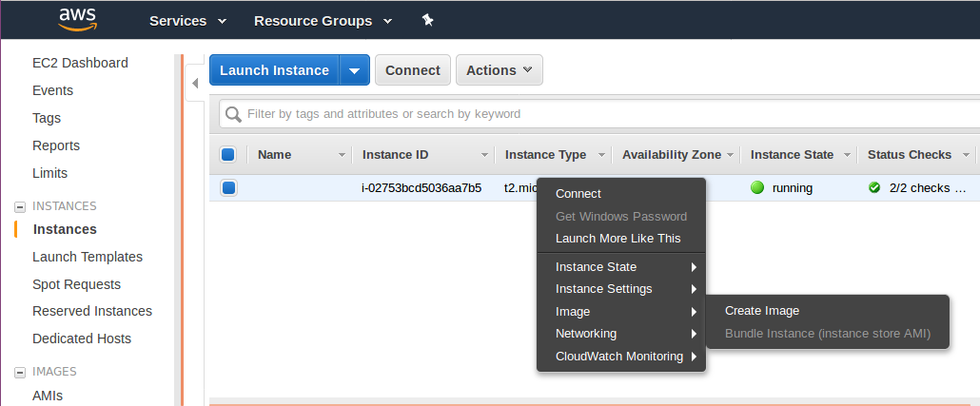Viewport: 980px width, 406px height.
Task: Click the 2/2 checks status text
Action: (928, 187)
